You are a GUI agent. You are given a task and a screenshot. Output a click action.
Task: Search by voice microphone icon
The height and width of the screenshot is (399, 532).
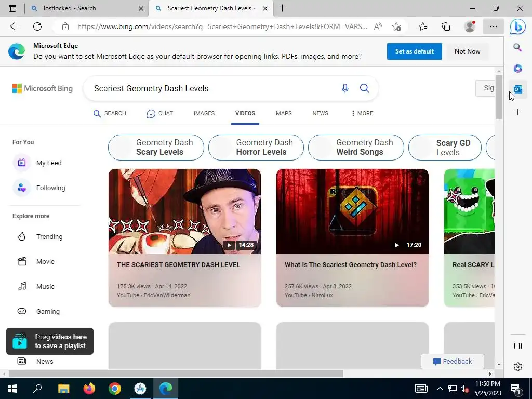[345, 88]
